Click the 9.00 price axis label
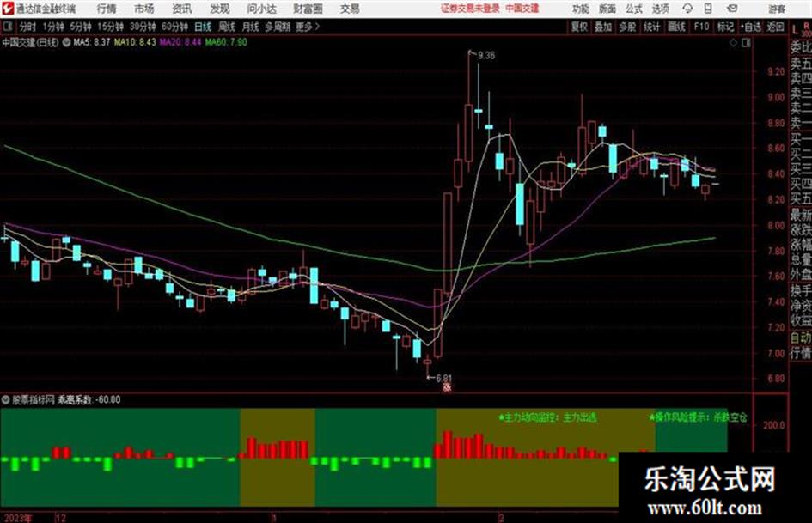 [776, 97]
